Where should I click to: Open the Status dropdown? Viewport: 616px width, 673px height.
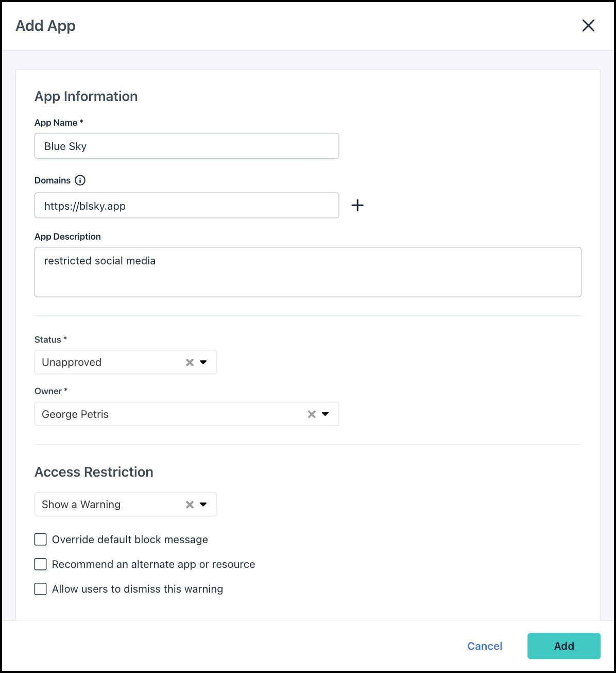(x=203, y=362)
